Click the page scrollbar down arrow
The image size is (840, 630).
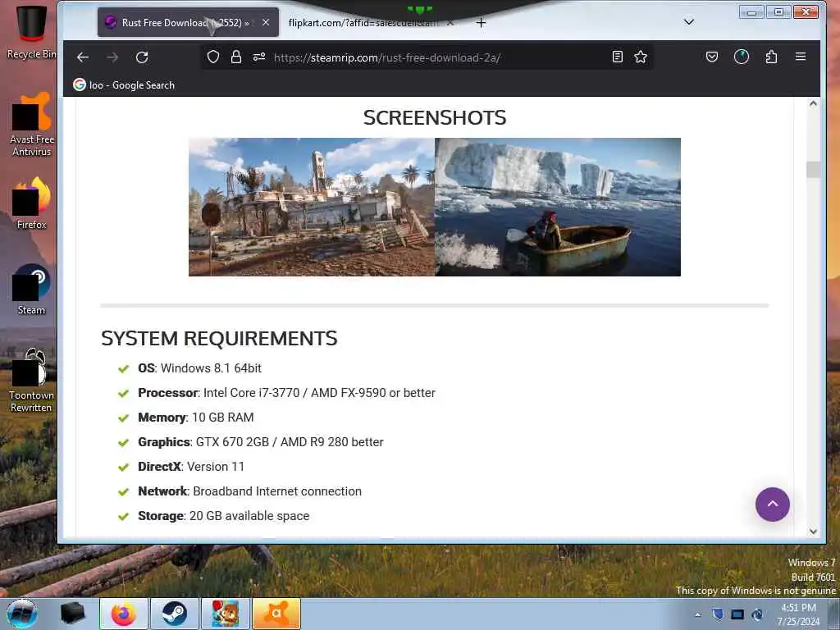[813, 532]
